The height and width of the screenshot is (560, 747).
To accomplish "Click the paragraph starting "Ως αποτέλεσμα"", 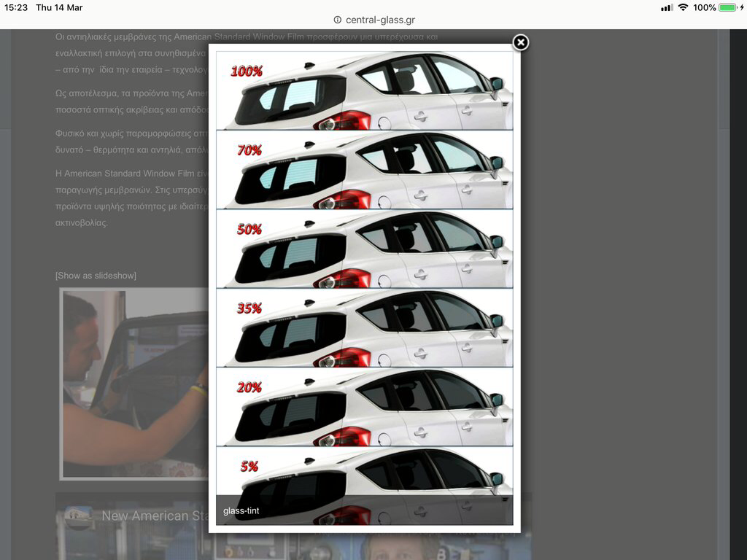I will (131, 101).
